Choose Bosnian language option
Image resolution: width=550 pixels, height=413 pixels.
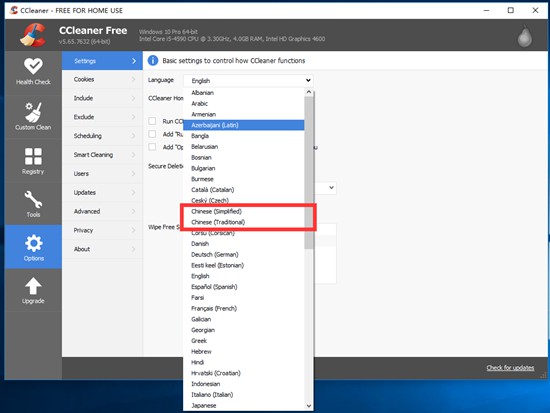tap(243, 158)
